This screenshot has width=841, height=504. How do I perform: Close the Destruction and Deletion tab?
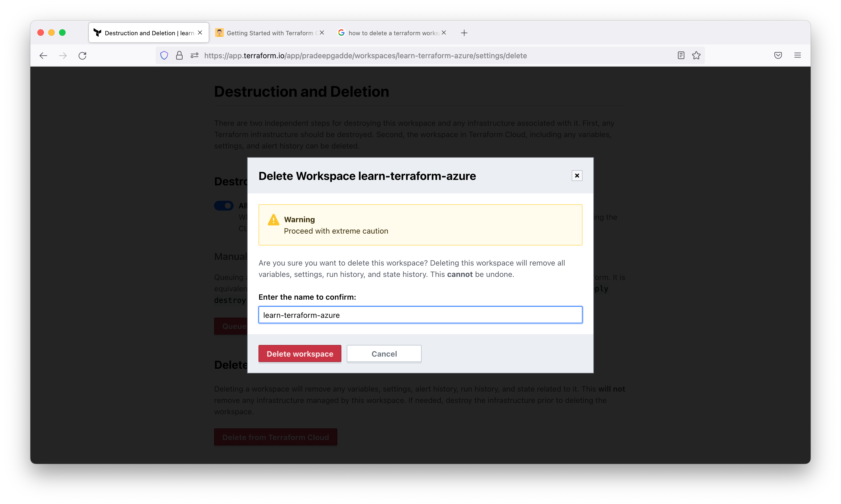(x=200, y=33)
